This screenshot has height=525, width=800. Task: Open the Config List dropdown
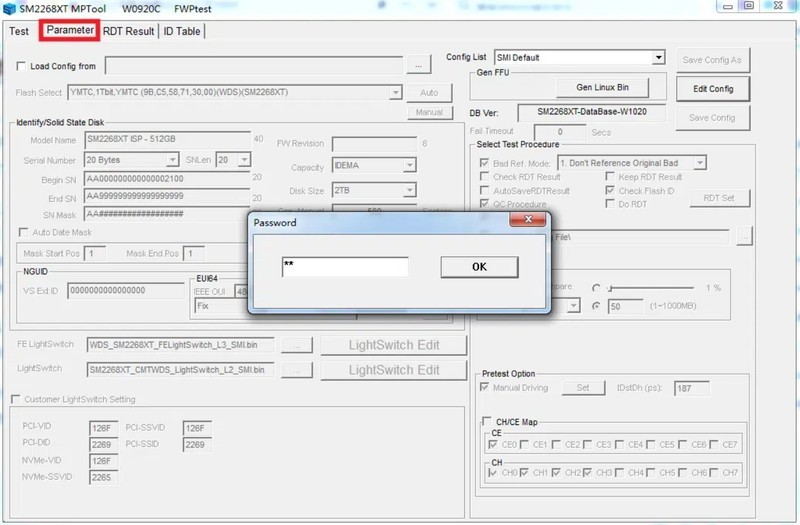659,57
